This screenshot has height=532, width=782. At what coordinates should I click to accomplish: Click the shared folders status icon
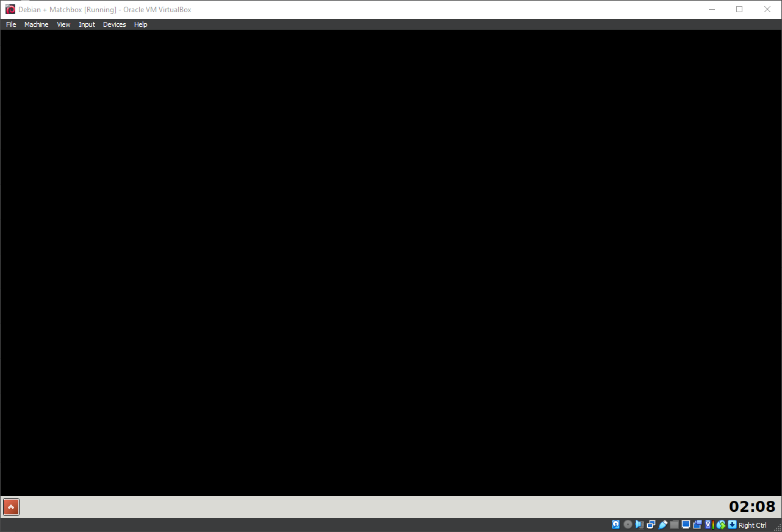pos(674,525)
